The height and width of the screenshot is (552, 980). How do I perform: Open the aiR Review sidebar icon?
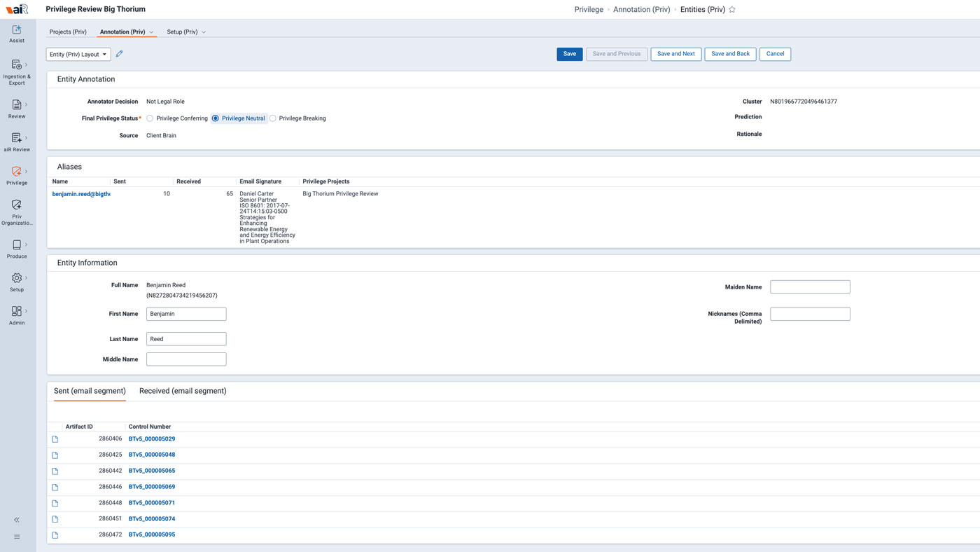coord(17,142)
